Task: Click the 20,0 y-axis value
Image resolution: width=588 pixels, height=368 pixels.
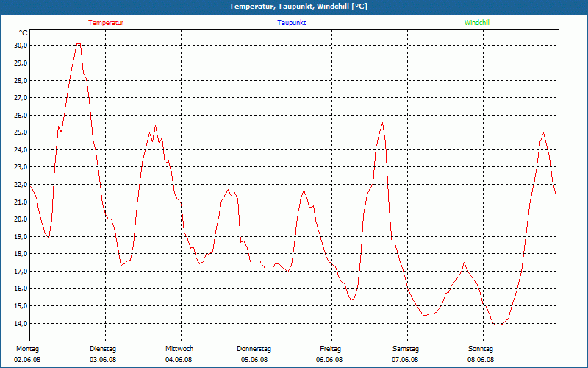Action: [21, 219]
